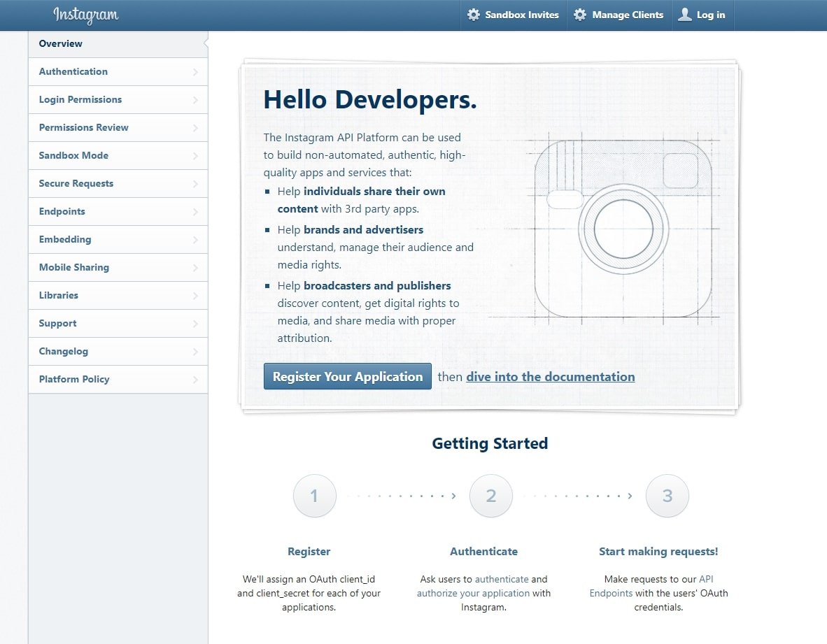Click the camera blueprint illustration
Viewport: 827px width, 644px height.
click(623, 229)
